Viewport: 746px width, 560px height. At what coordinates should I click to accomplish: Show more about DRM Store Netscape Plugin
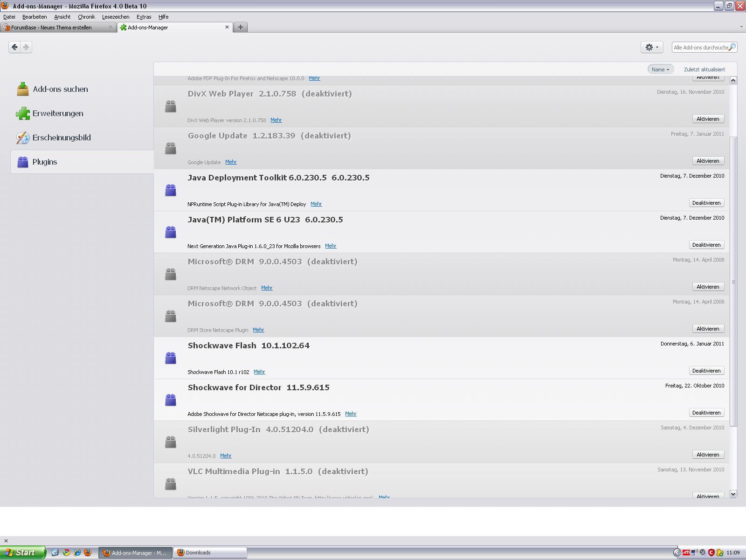pyautogui.click(x=258, y=330)
